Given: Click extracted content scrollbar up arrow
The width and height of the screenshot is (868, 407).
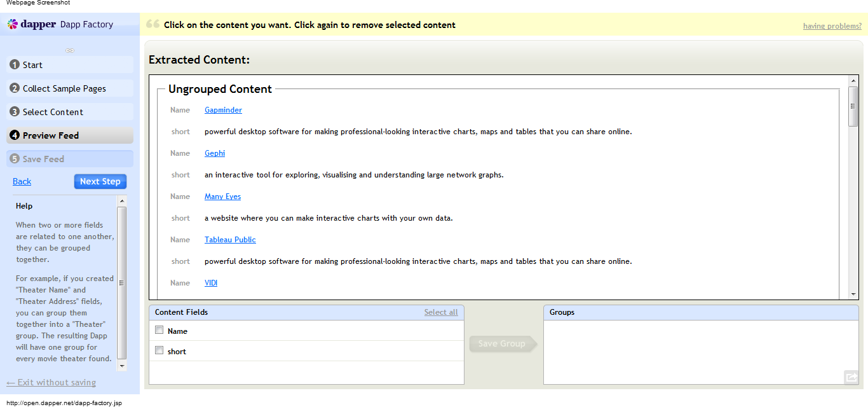Looking at the screenshot, I should (853, 80).
